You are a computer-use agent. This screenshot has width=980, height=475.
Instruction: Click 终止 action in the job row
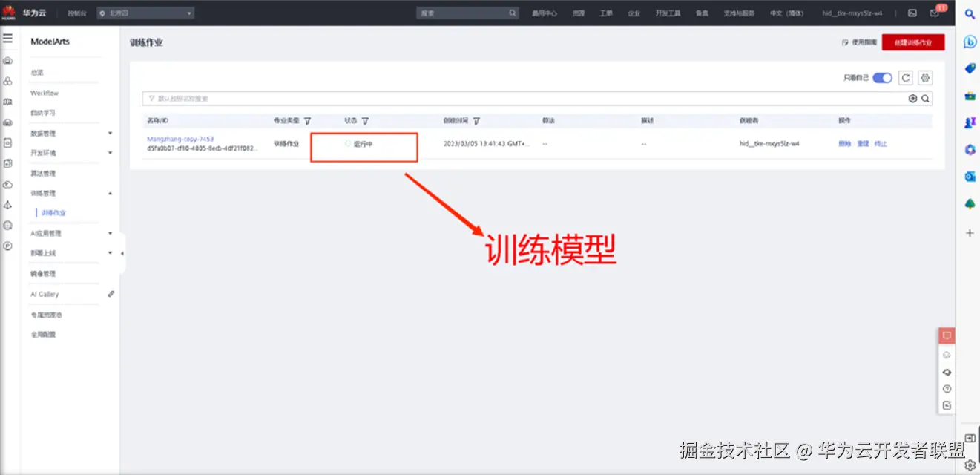(x=881, y=144)
